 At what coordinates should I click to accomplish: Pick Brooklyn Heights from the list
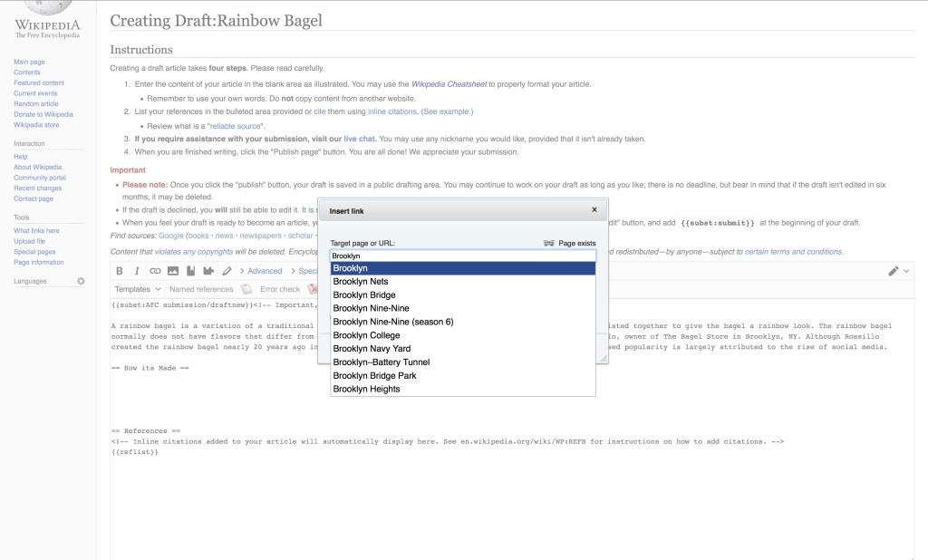click(366, 389)
